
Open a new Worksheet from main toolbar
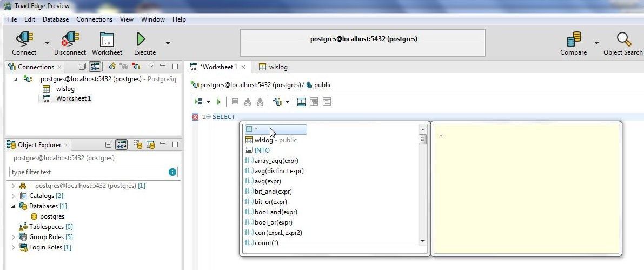107,39
